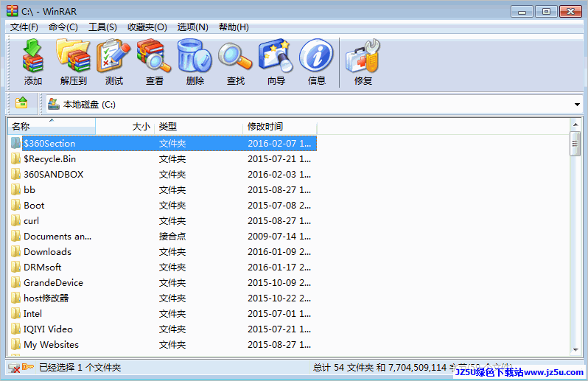Click the Boot folder icon

(x=15, y=205)
